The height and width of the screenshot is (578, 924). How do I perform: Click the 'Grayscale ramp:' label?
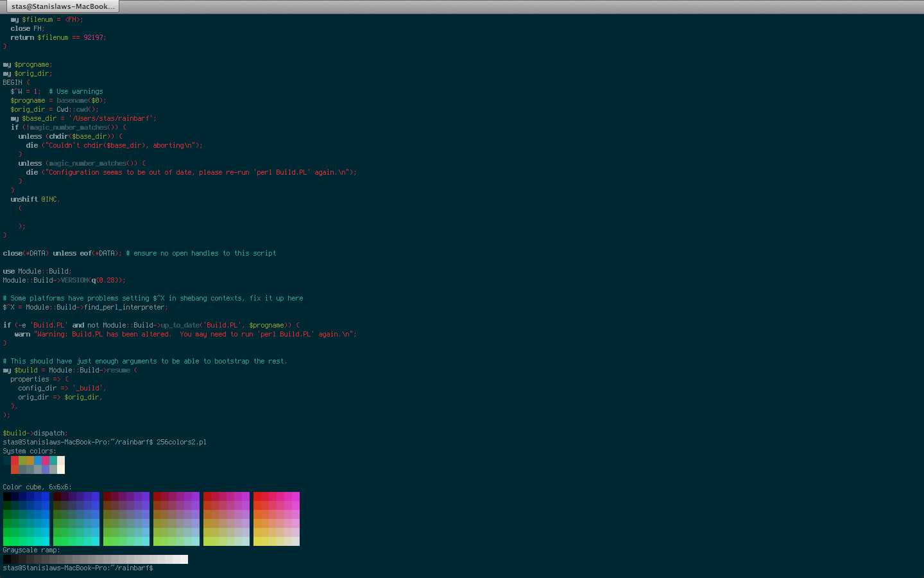31,550
